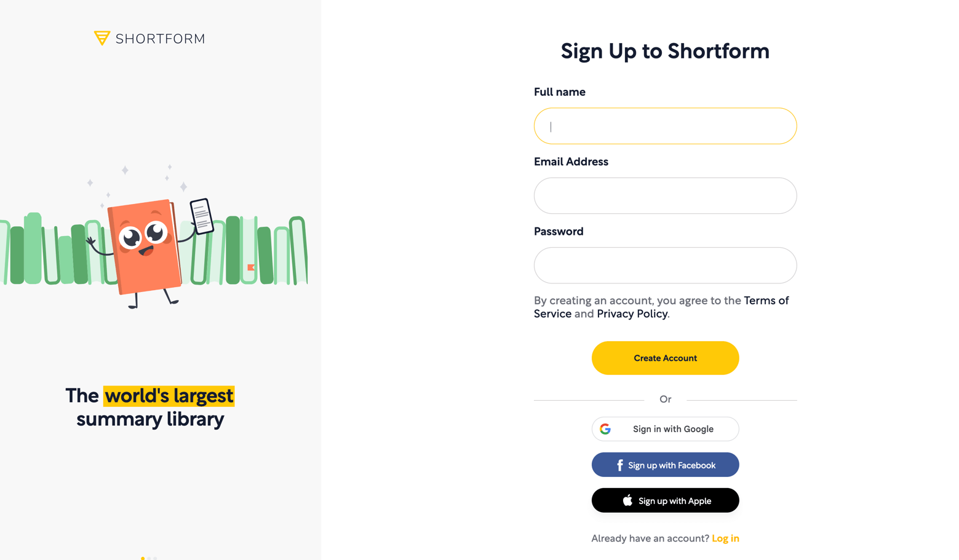Image resolution: width=959 pixels, height=560 pixels.
Task: Open the Privacy Policy link
Action: pos(632,314)
